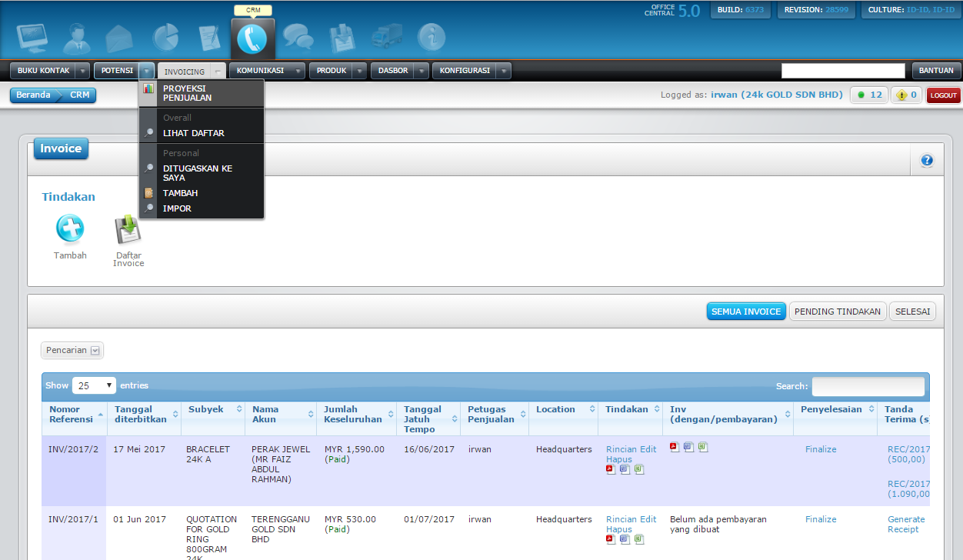Open the desktop monitor module icon
The height and width of the screenshot is (560, 963).
(32, 38)
